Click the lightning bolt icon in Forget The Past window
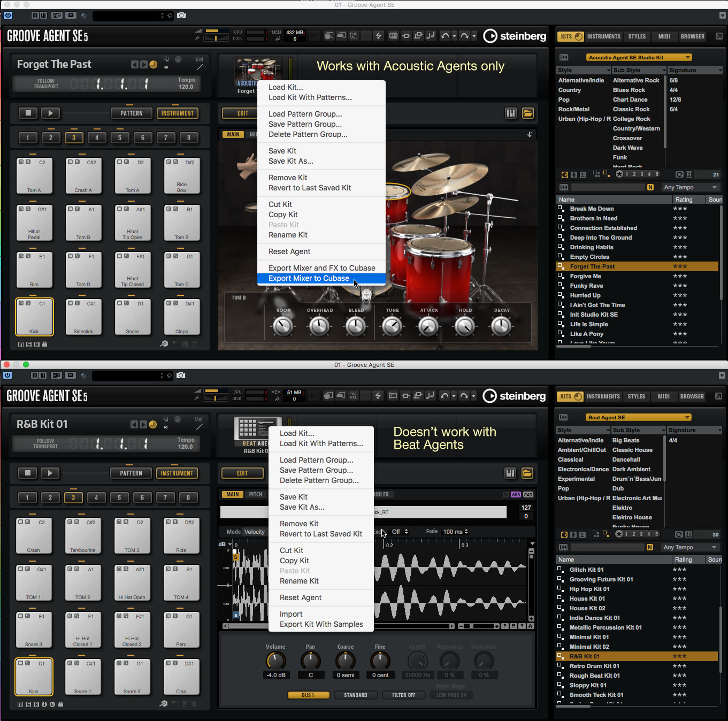This screenshot has width=728, height=721. 379,36
